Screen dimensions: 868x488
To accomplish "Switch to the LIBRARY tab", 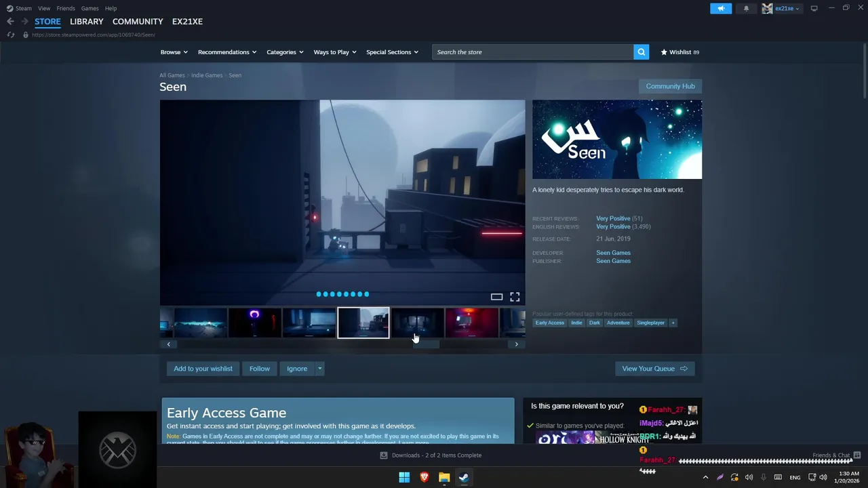I will tap(87, 22).
